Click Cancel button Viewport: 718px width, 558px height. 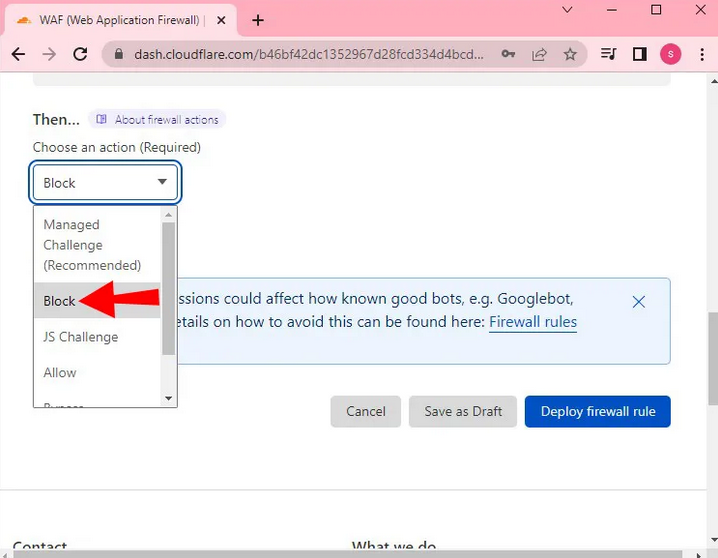coord(365,411)
